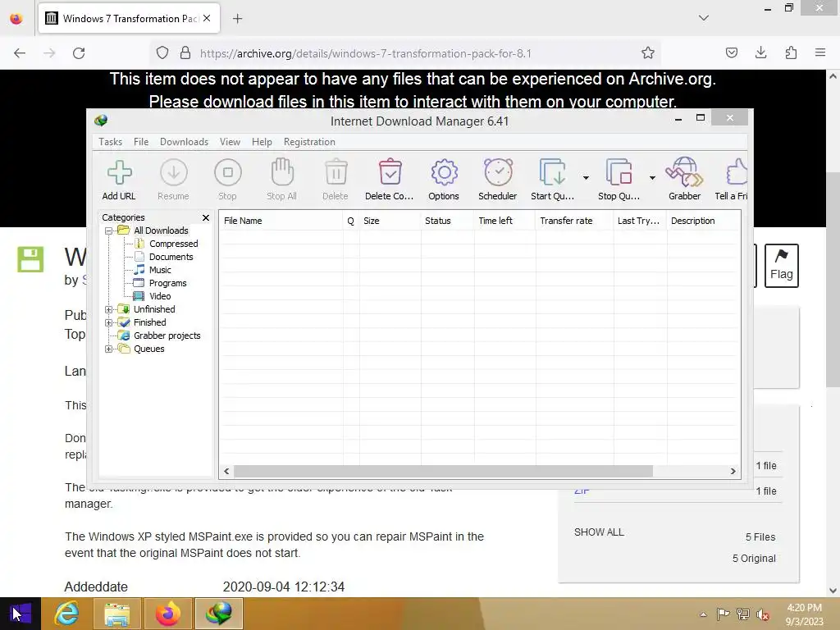The image size is (840, 630).
Task: Click Firefox back arrow button
Action: tap(20, 53)
